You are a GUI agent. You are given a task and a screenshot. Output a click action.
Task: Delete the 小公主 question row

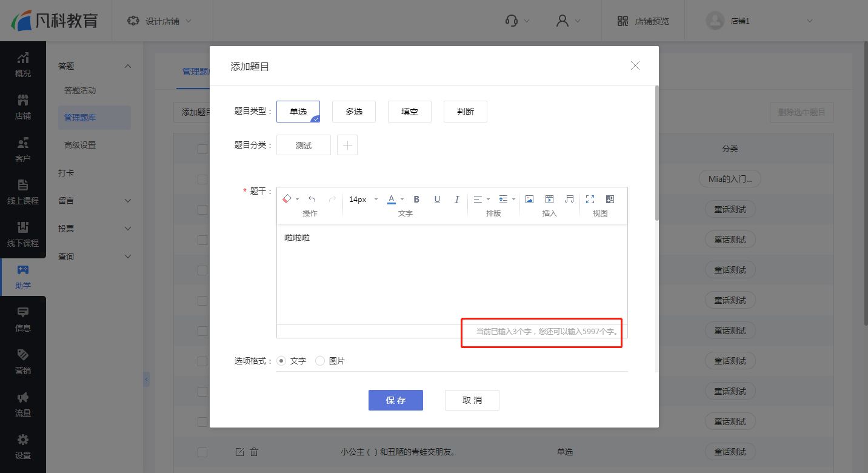pyautogui.click(x=255, y=452)
